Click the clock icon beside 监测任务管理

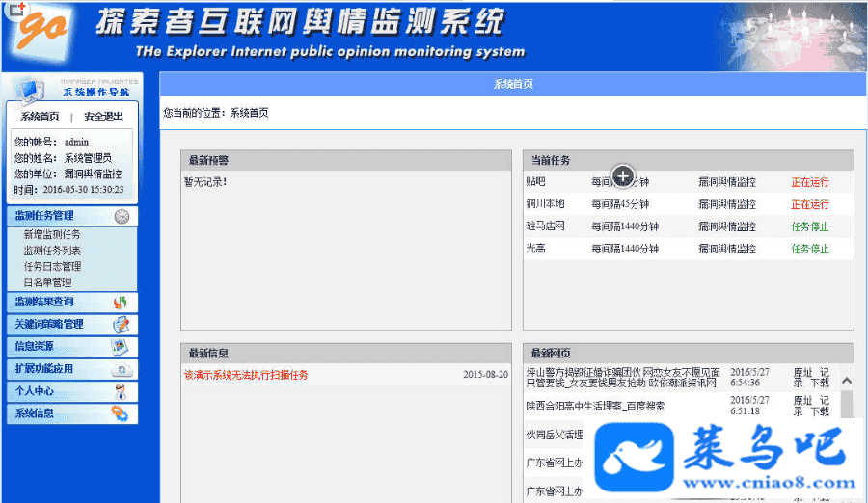tap(122, 217)
